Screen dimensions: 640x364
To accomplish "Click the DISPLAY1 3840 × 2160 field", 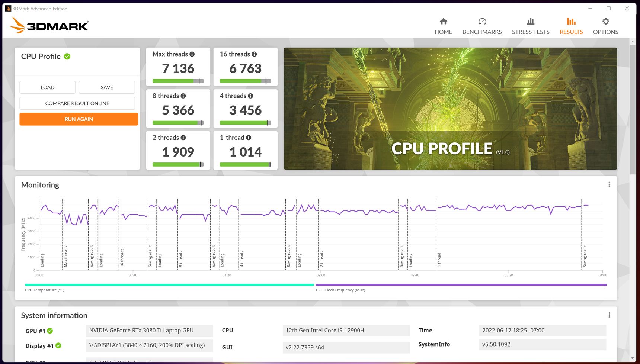I will click(150, 345).
